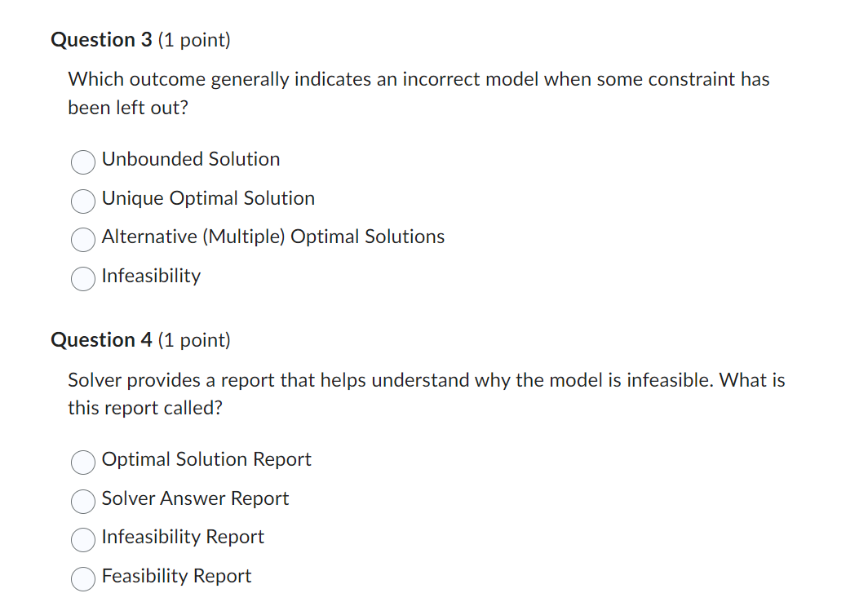Viewport: 868px width, 602px height.
Task: Select the Unbounded Solution radio button
Action: pos(82,162)
